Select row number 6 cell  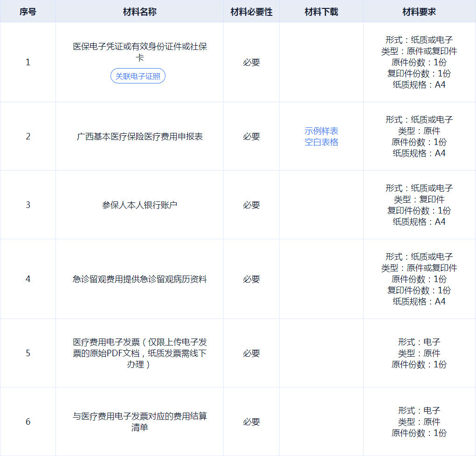click(x=28, y=422)
